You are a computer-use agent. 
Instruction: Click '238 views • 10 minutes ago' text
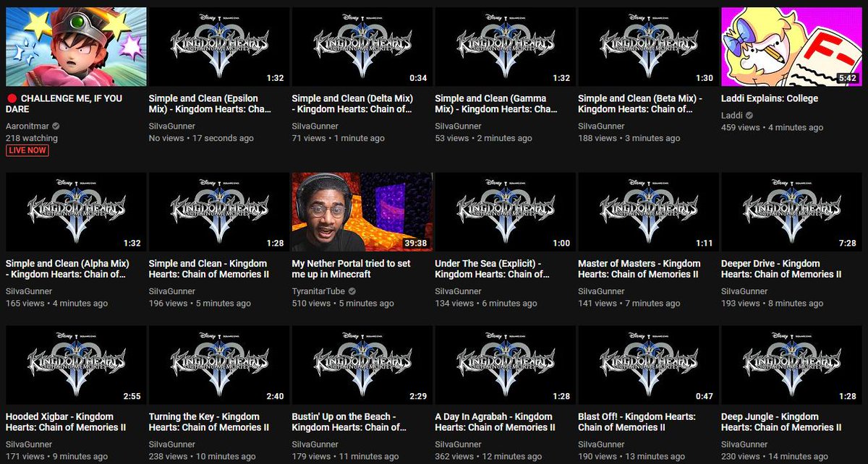[203, 456]
